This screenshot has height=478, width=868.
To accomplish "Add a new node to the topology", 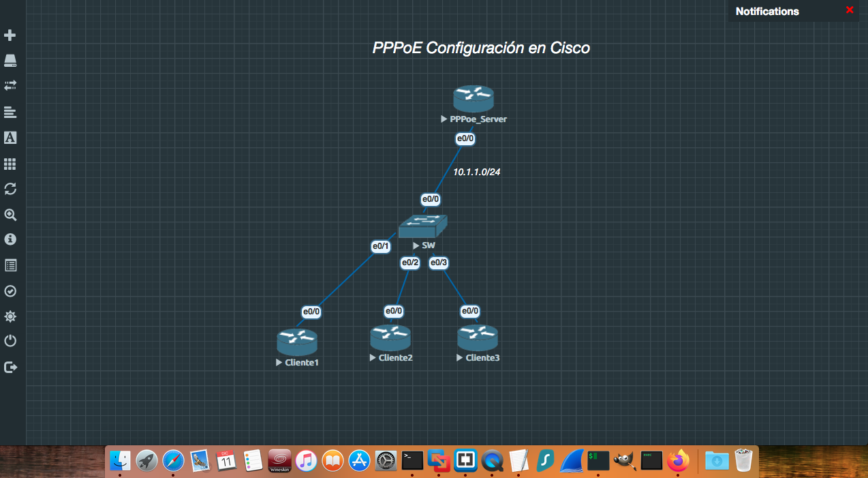I will click(x=10, y=35).
